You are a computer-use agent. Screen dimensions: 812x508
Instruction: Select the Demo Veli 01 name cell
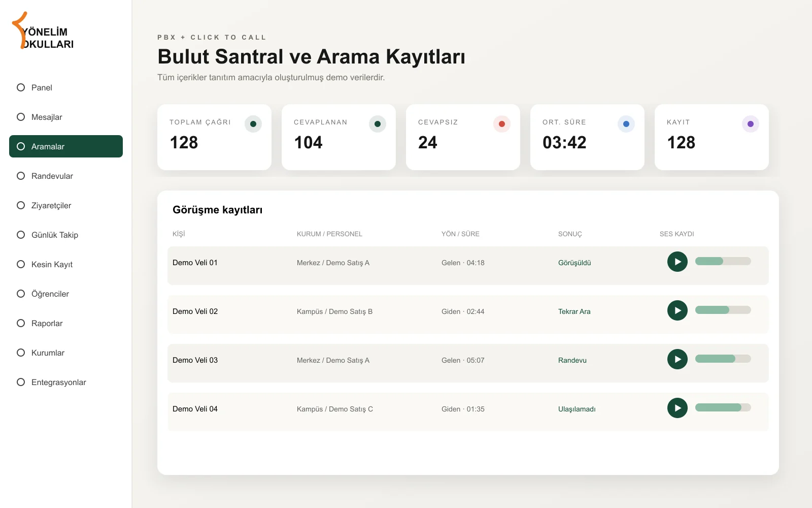pyautogui.click(x=195, y=263)
